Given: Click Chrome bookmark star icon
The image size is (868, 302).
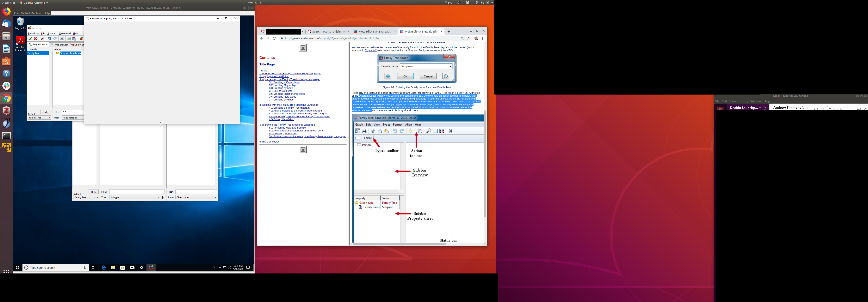Looking at the screenshot, I should tap(468, 38).
